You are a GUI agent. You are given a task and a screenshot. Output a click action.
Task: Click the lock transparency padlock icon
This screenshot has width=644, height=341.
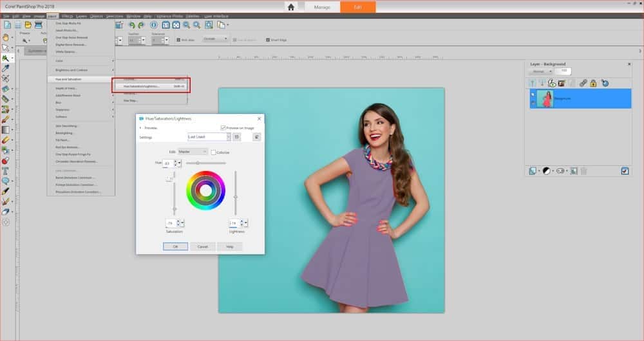[x=592, y=83]
